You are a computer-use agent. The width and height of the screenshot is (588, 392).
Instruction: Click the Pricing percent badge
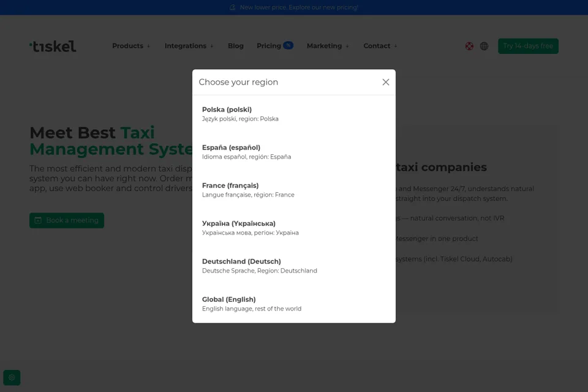click(288, 45)
